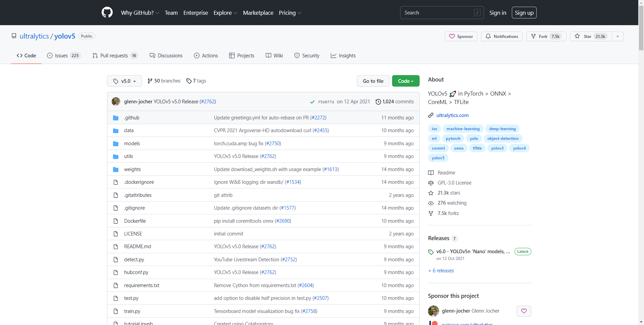Fork the yolov5 repository
This screenshot has height=325, width=644.
tap(546, 36)
